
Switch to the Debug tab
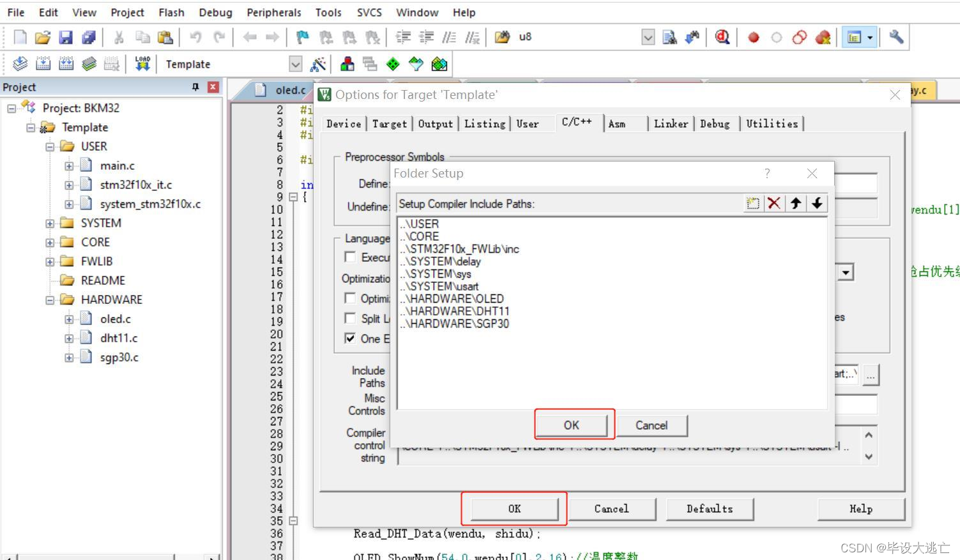tap(715, 124)
